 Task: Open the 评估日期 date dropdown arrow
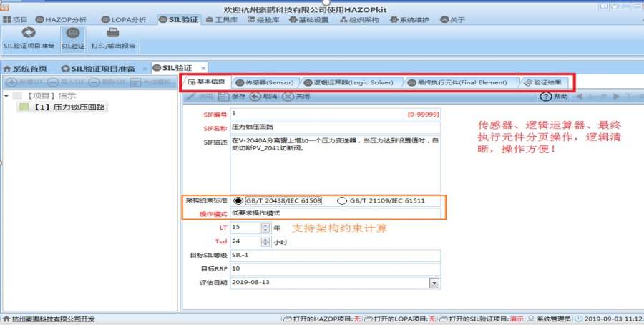[x=434, y=283]
